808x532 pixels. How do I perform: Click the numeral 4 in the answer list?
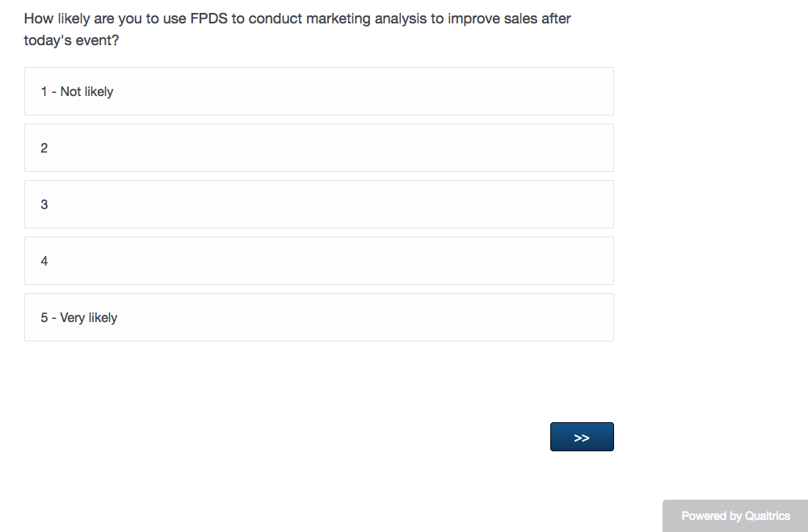(x=44, y=261)
